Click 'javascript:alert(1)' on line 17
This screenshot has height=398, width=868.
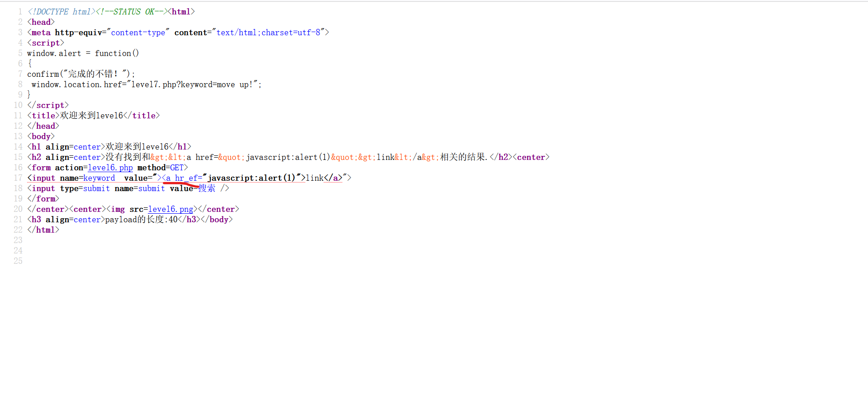click(x=251, y=178)
